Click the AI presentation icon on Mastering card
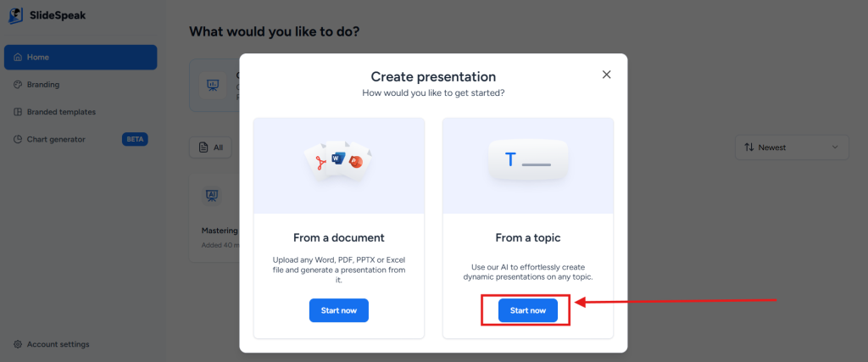Image resolution: width=868 pixels, height=362 pixels. (x=211, y=195)
